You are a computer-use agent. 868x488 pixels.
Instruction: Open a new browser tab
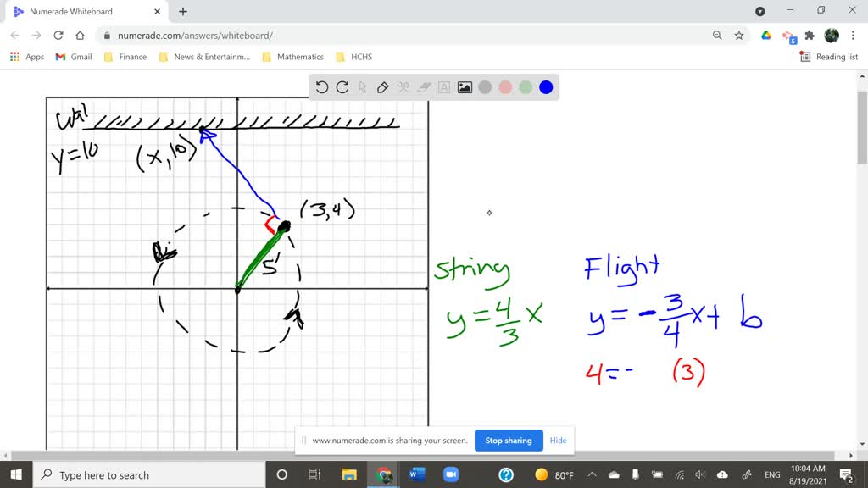(x=183, y=11)
